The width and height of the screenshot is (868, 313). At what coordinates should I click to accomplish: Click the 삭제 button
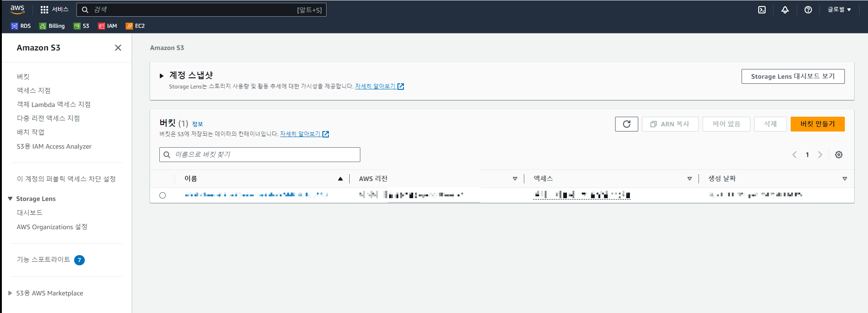770,124
